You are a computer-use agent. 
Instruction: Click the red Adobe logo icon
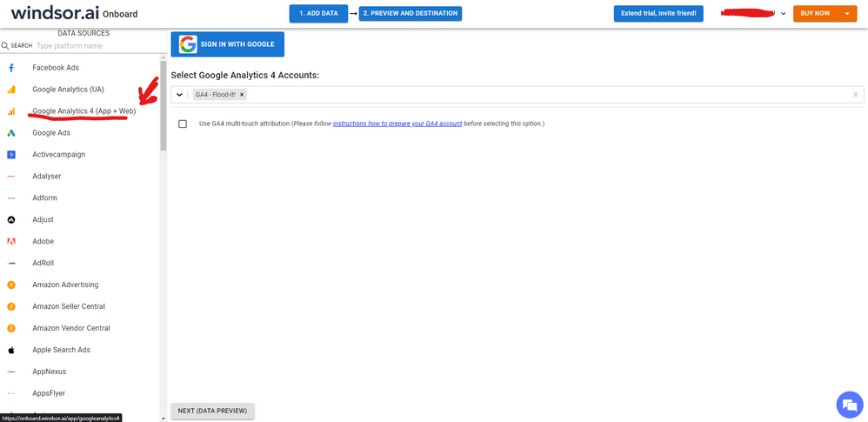point(11,242)
